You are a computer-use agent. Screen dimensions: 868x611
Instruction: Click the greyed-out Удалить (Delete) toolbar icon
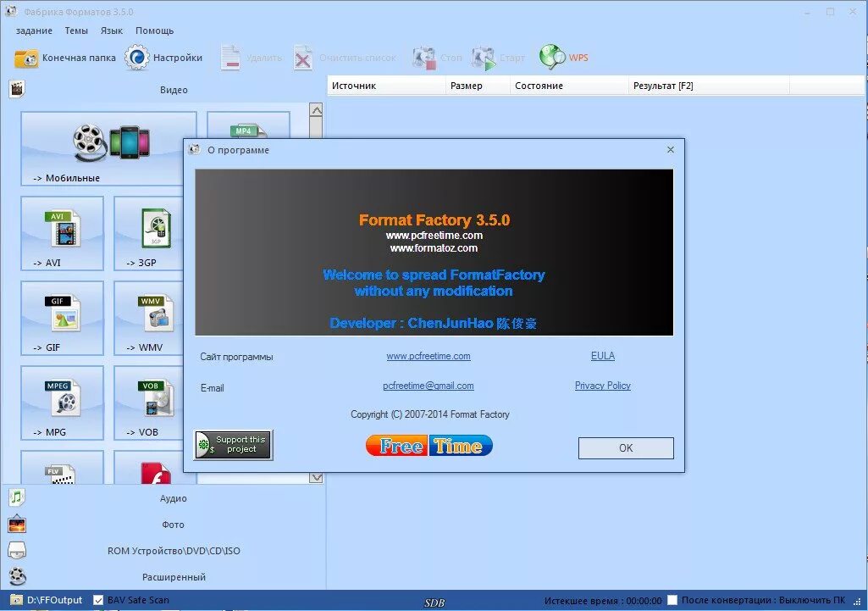230,58
